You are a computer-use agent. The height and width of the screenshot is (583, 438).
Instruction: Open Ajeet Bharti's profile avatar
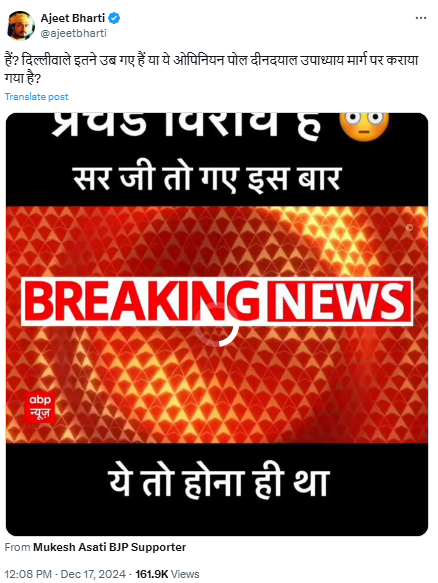click(x=21, y=26)
